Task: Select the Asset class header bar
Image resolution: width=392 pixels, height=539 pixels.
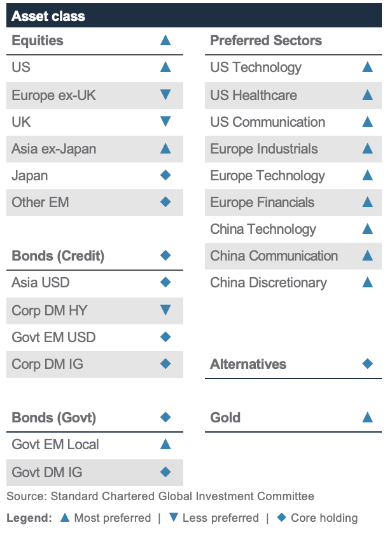Action: coord(195,16)
